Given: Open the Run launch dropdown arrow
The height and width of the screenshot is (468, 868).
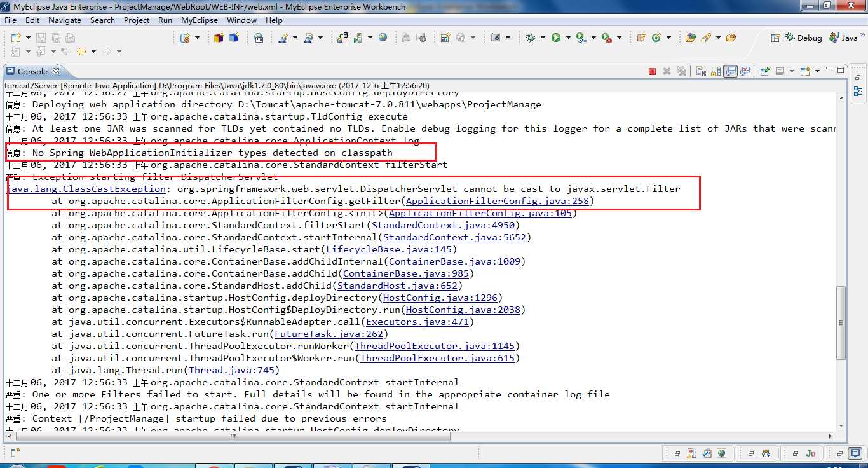Looking at the screenshot, I should click(x=568, y=38).
